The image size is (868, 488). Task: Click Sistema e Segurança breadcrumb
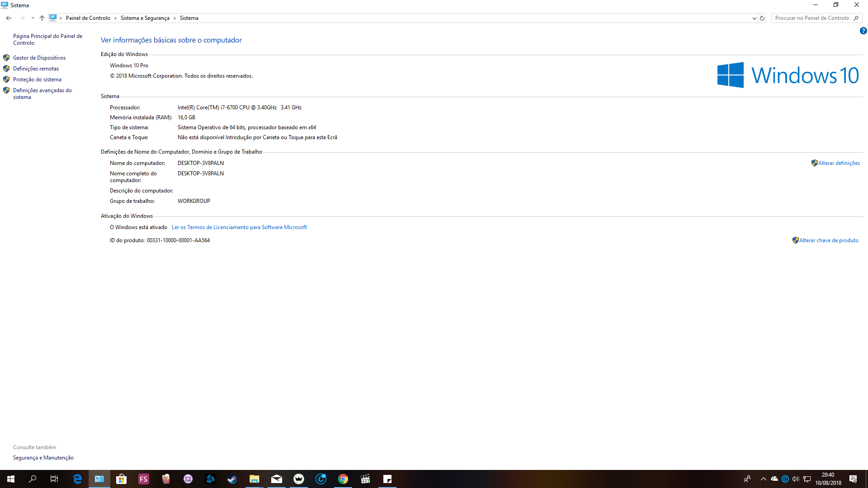pos(145,18)
